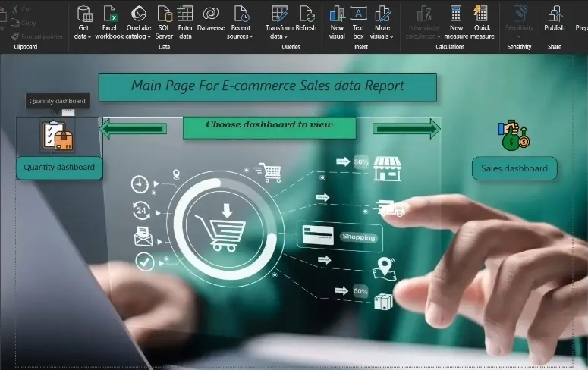
Task: Open more options ellipsis above quantity icon
Action: tap(68, 112)
